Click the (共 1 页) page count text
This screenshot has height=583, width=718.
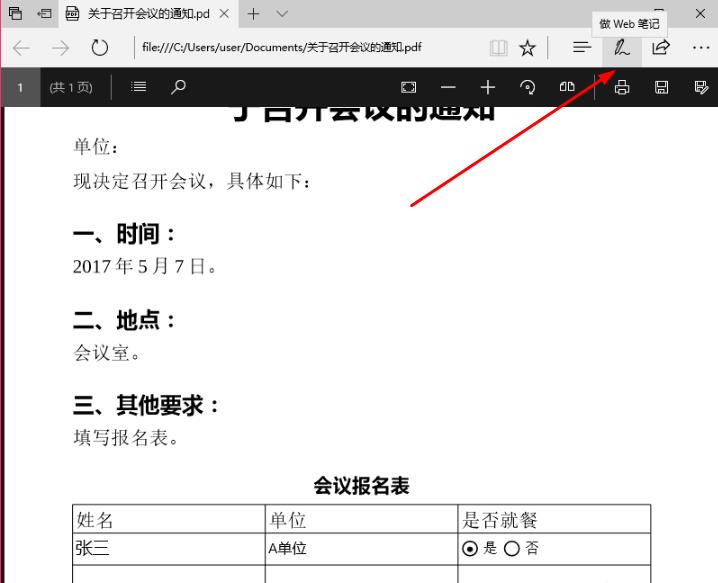pos(71,87)
